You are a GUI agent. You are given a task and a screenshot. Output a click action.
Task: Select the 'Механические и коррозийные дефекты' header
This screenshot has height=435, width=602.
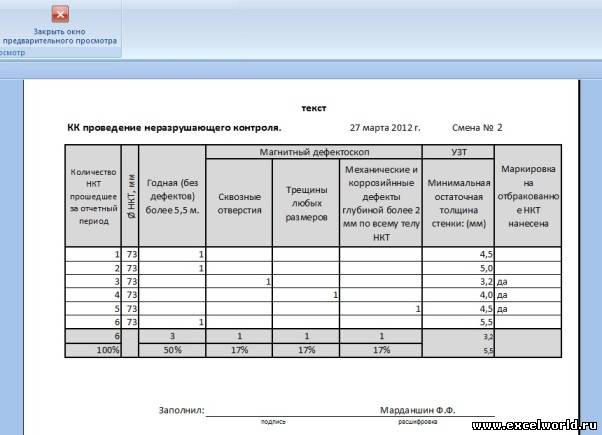click(x=381, y=203)
